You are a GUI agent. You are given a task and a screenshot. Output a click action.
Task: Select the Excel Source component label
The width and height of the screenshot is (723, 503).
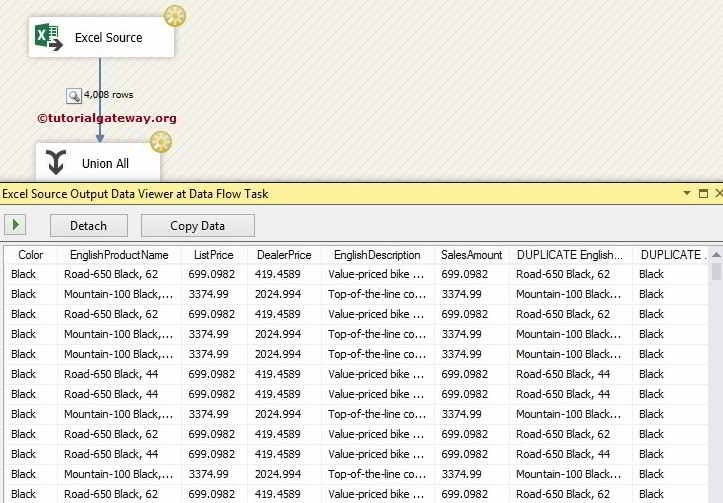[108, 38]
